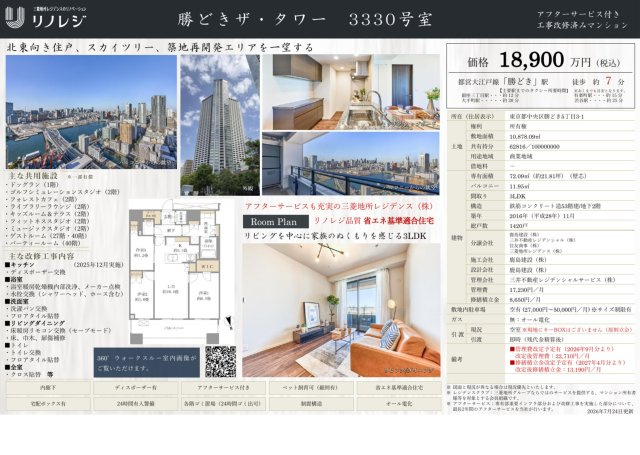Viewport: 640px width, 455px height.
Task: Click the ■リビングダイニング renovation heading
Action: (x=34, y=323)
